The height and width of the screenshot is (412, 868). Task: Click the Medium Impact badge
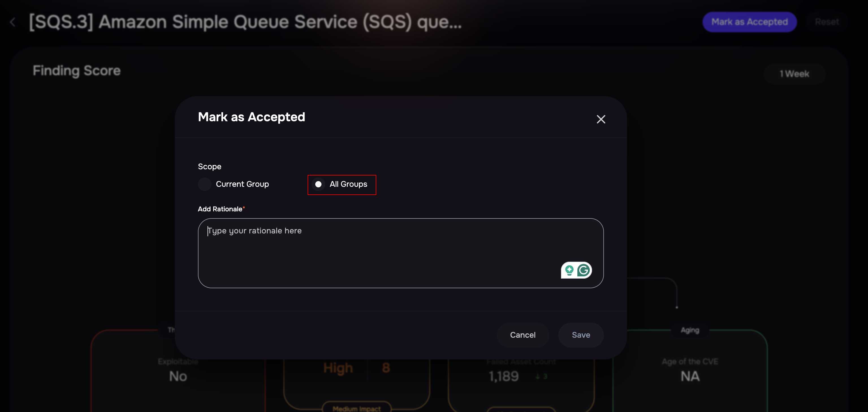(x=357, y=408)
